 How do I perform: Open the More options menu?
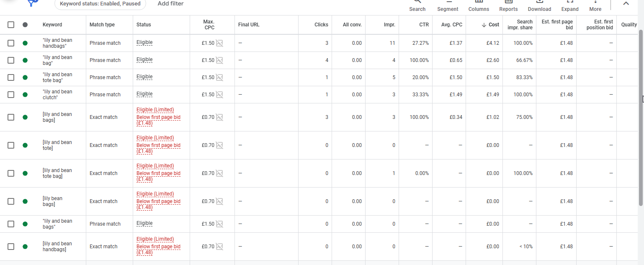coord(595,6)
